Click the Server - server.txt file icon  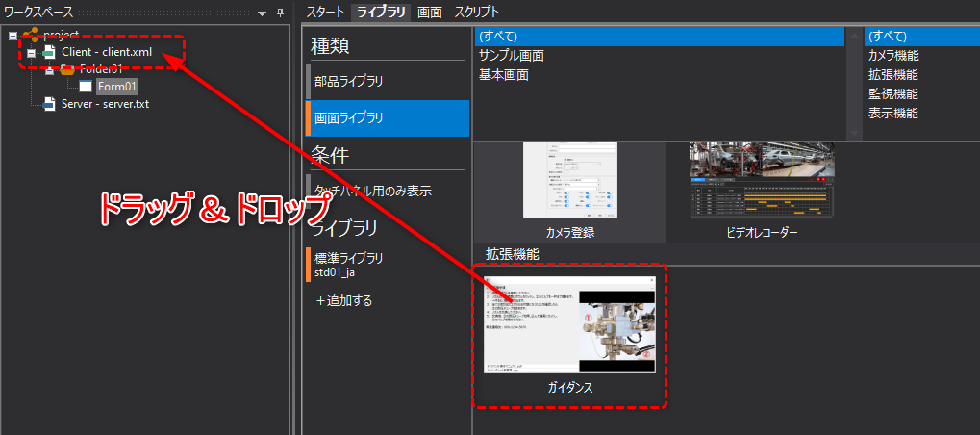pos(49,104)
